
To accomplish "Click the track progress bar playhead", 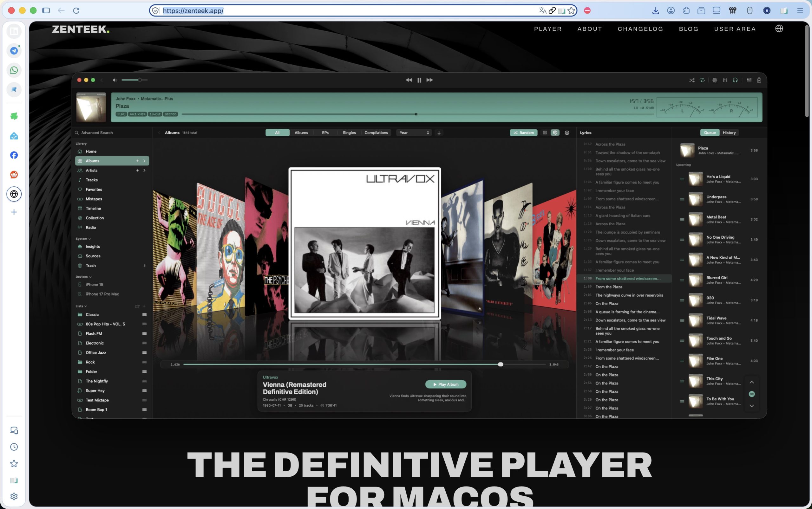I will pyautogui.click(x=416, y=114).
